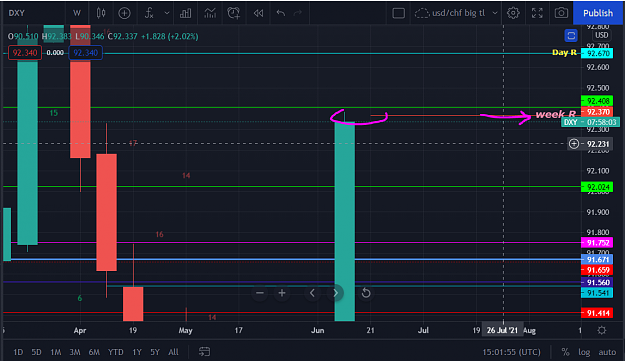Select the 1M date range
625x361 pixels.
click(x=55, y=352)
